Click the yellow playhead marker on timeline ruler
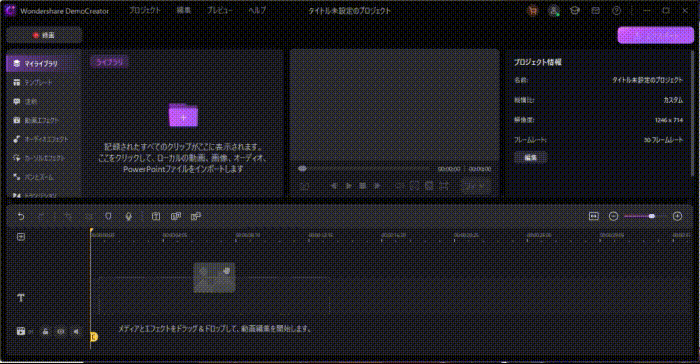The width and height of the screenshot is (700, 364). (91, 231)
